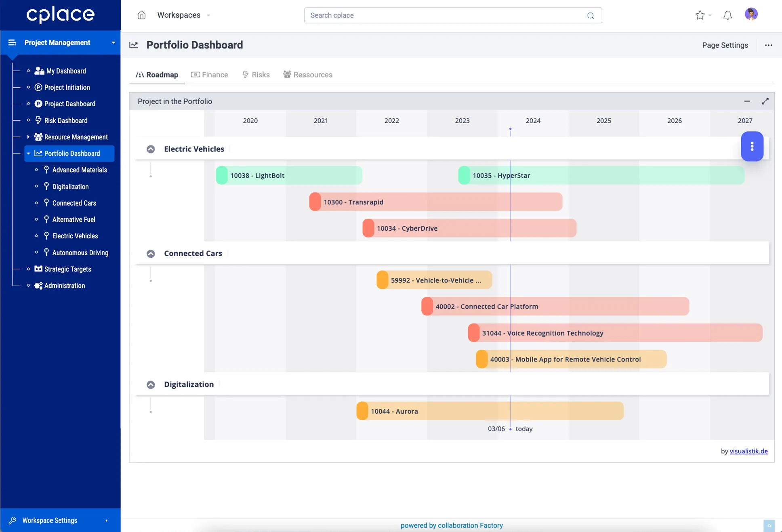Click the today marker on the timeline

pos(510,429)
